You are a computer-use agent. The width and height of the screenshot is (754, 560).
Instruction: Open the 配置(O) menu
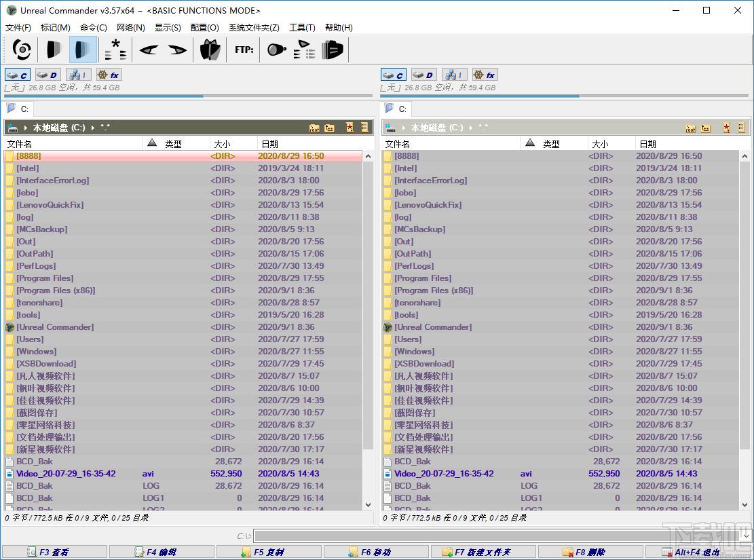click(204, 27)
